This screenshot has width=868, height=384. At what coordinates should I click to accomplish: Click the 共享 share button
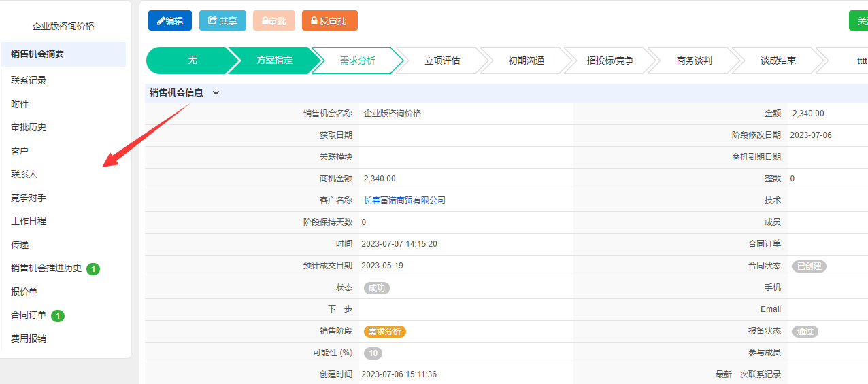pos(222,21)
